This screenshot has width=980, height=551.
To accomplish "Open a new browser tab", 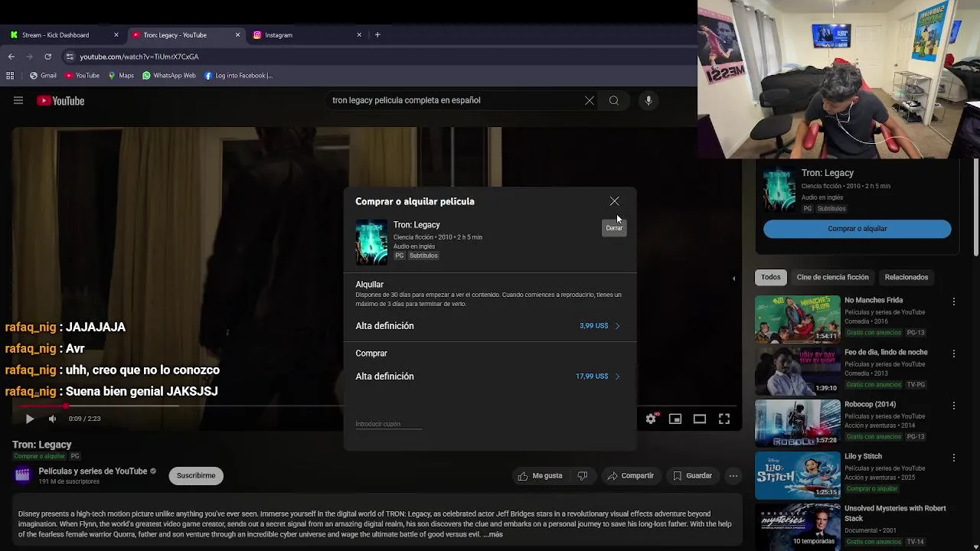I will 377,34.
